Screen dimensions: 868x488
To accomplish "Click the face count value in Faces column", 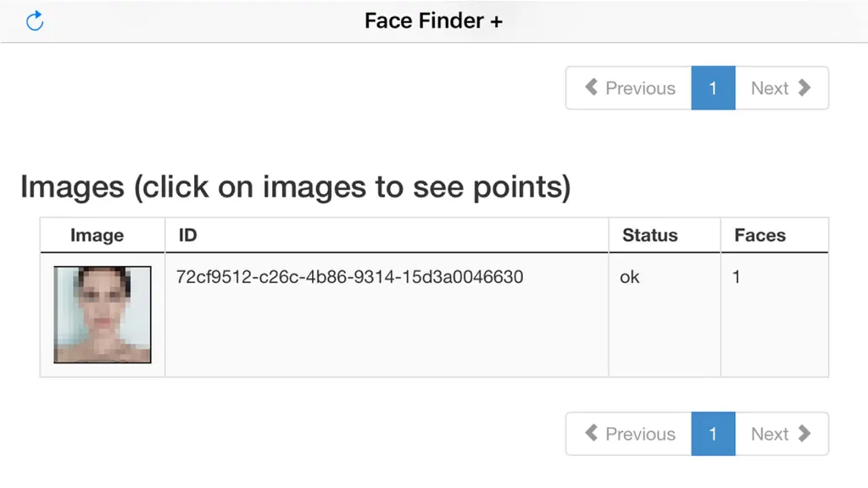I will (x=737, y=277).
